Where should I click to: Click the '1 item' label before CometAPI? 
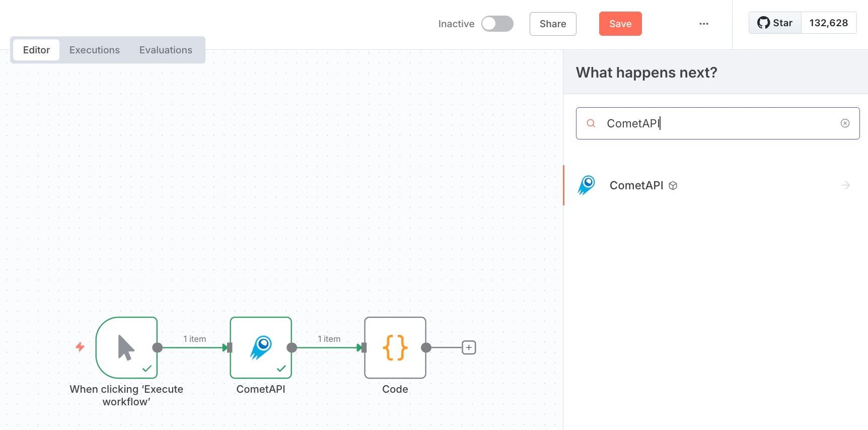point(195,339)
